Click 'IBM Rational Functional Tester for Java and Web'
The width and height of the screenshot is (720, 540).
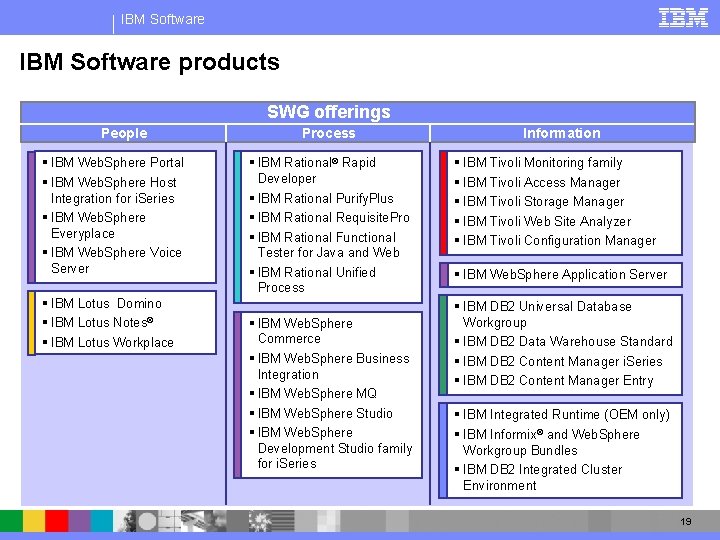329,245
